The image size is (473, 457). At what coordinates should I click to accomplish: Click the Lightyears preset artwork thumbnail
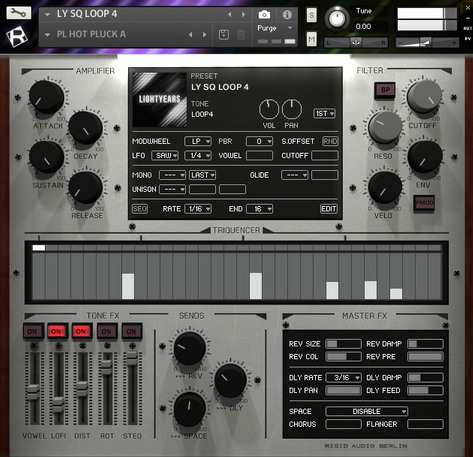(159, 99)
